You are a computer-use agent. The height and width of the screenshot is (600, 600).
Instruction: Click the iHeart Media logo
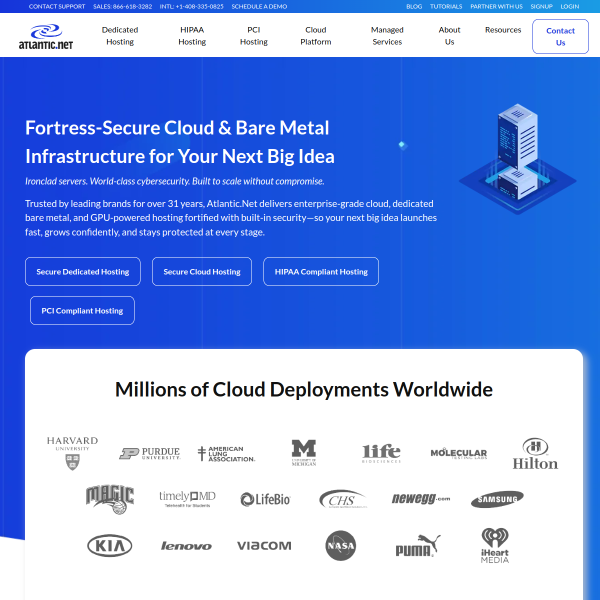point(495,545)
